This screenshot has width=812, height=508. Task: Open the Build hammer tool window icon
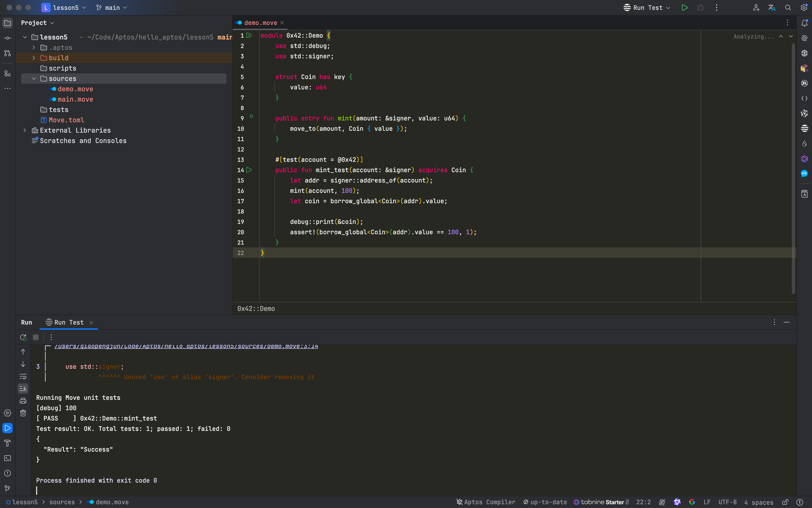[7, 443]
